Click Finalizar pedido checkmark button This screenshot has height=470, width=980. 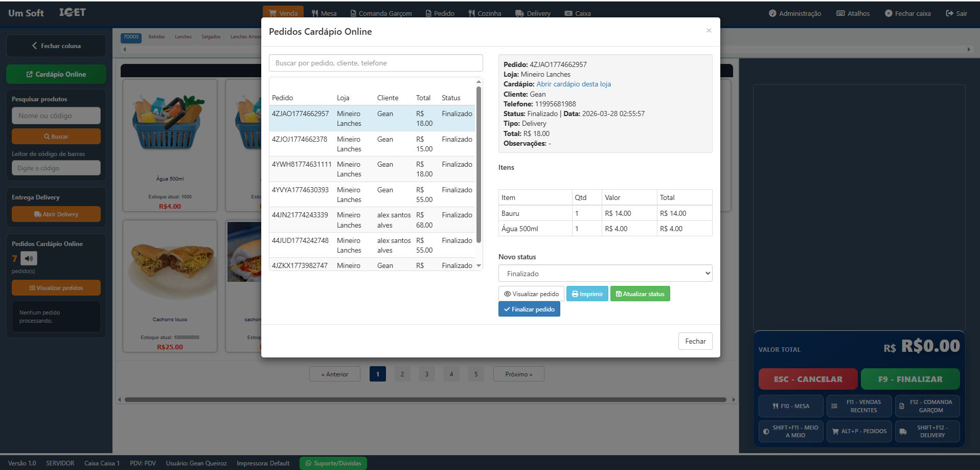529,309
